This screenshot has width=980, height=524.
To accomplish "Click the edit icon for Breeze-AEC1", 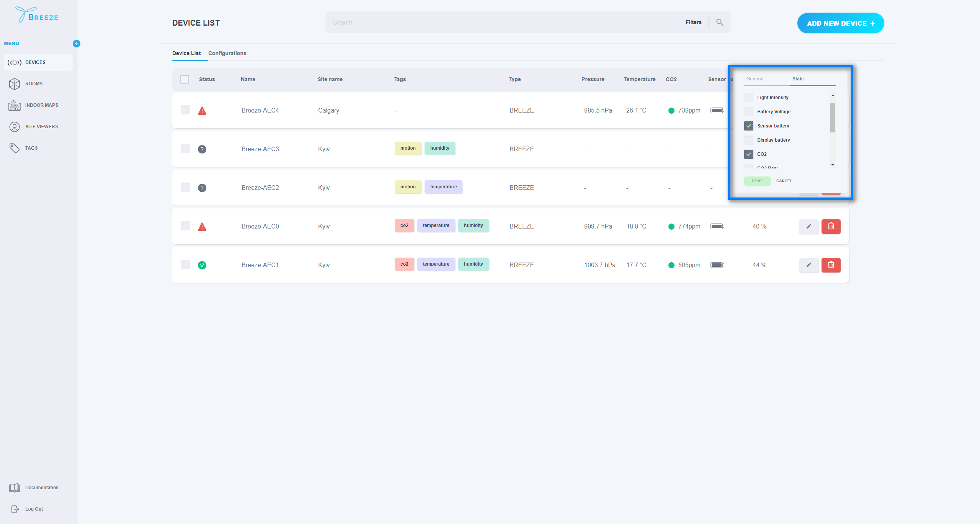I will 808,265.
